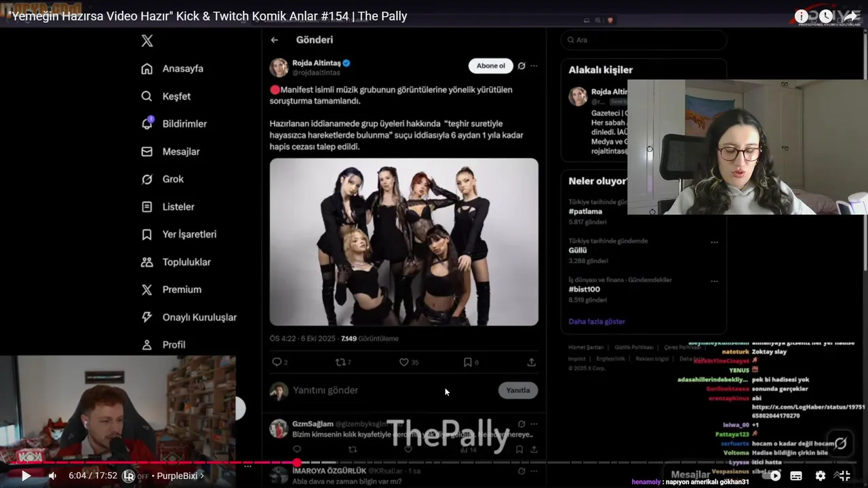Open Rojda Altıntaş's avatar on the post
This screenshot has height=488, width=868.
(279, 67)
